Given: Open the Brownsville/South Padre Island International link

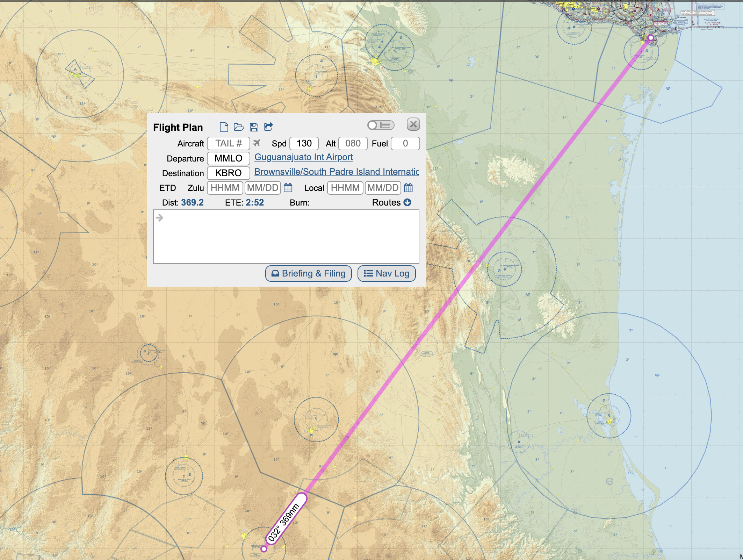Looking at the screenshot, I should [337, 172].
